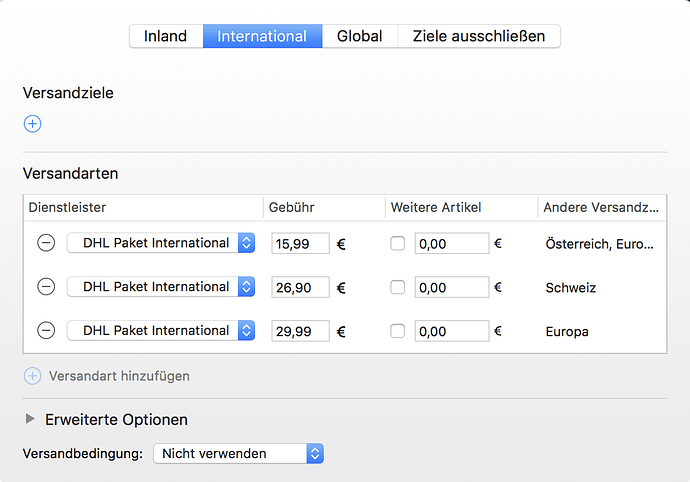The height and width of the screenshot is (482, 690).
Task: Click the Gebühr field containing 26,90
Action: pos(301,287)
